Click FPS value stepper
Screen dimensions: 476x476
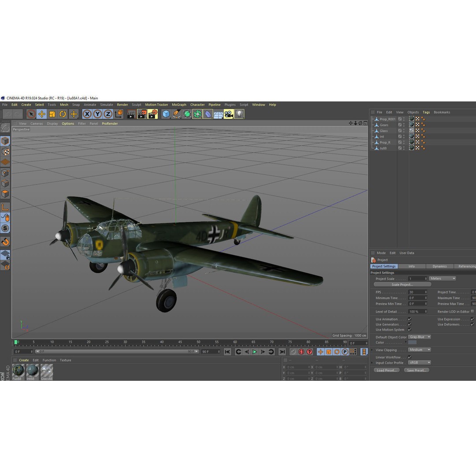[426, 292]
